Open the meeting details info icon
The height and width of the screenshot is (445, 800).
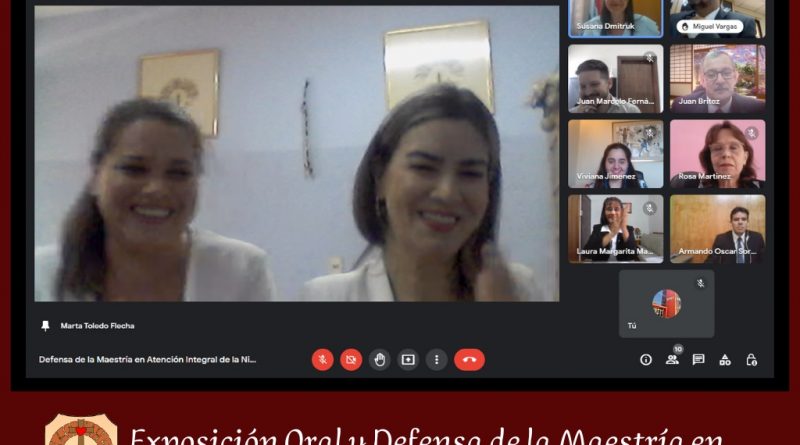(646, 360)
